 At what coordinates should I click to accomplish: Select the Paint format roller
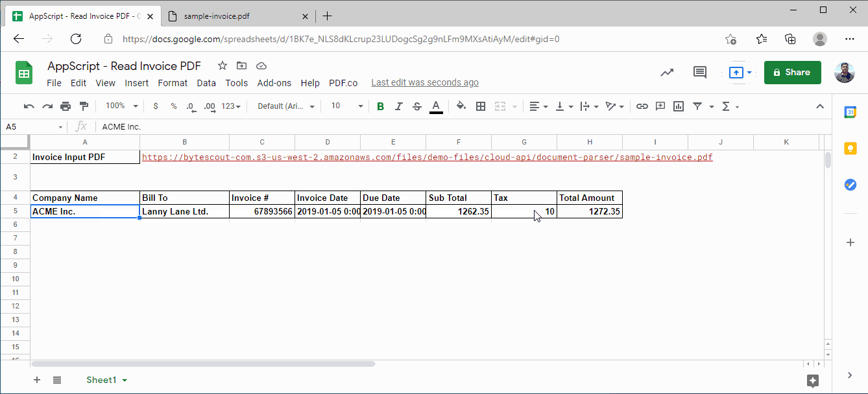[84, 106]
